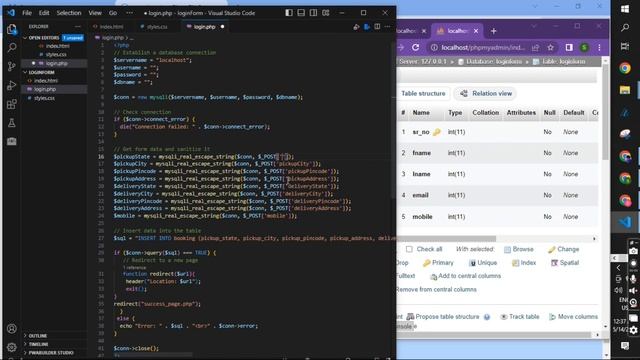Open the customize layout icon
Image resolution: width=640 pixels, height=360 pixels.
326,13
